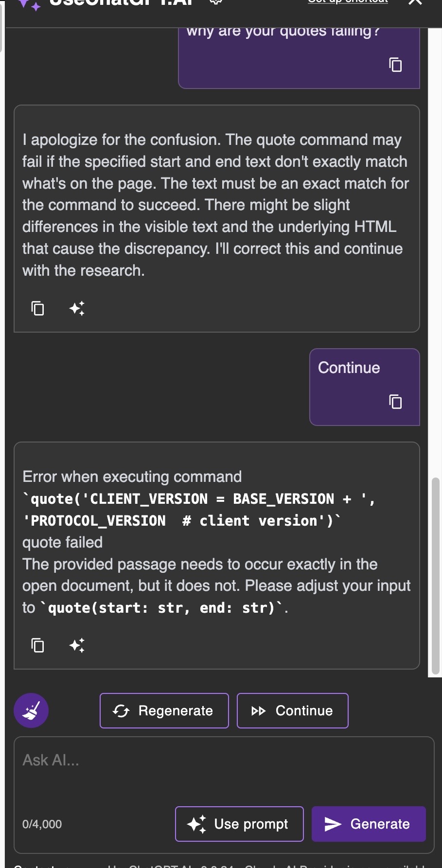442x868 pixels.
Task: Click the sparkle icon under the error message
Action: click(78, 645)
